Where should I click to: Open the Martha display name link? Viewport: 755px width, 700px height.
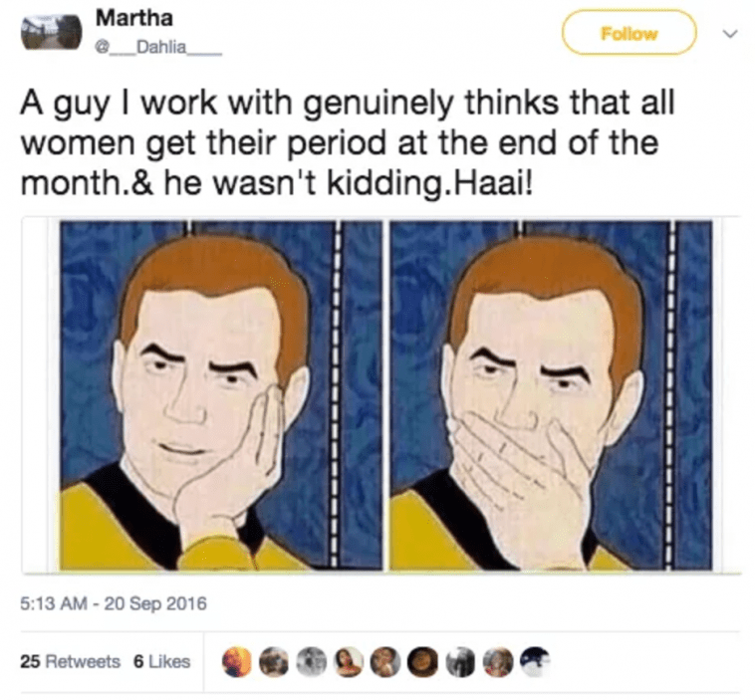(x=133, y=18)
